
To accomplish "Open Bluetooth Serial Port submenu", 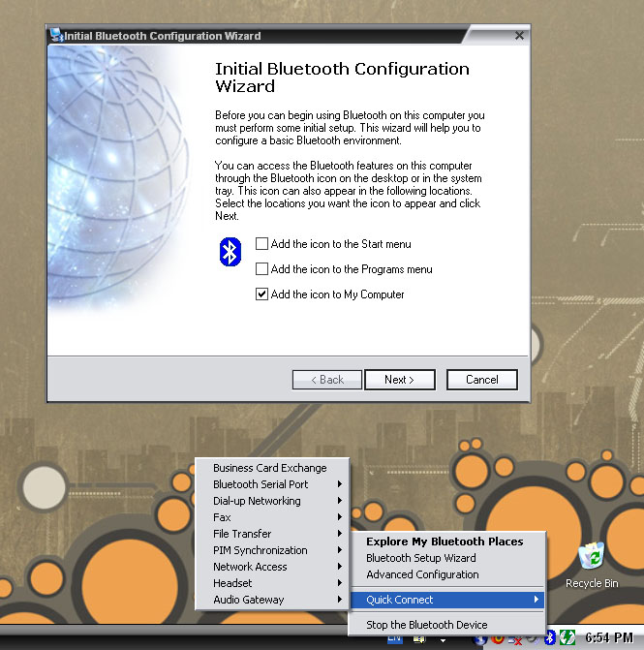I will click(x=272, y=484).
